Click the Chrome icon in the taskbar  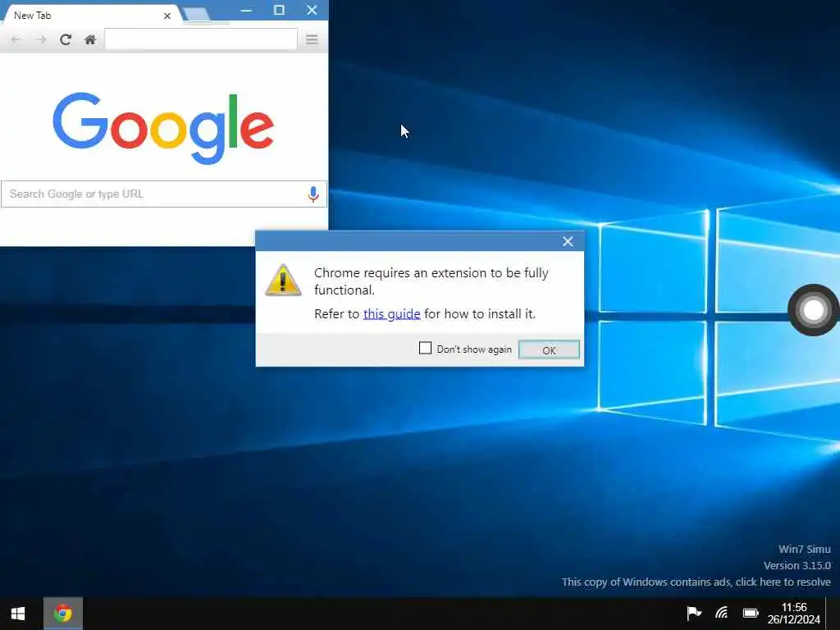click(62, 614)
